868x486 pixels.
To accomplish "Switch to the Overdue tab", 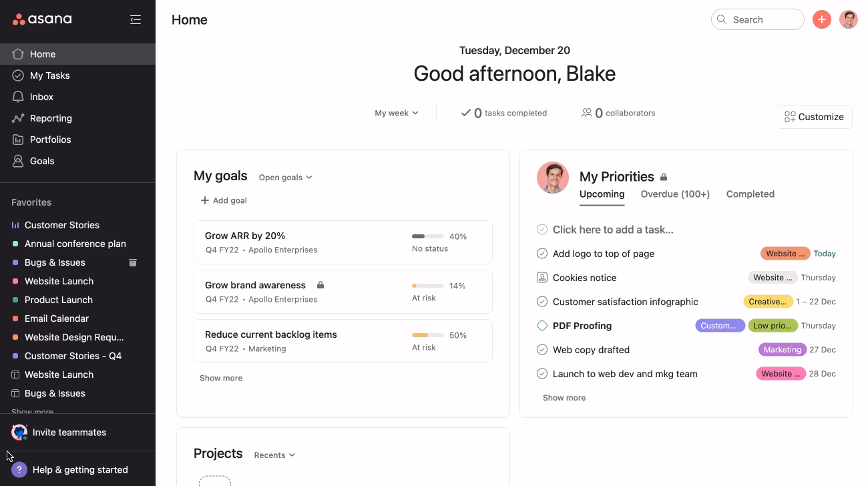I will (674, 194).
